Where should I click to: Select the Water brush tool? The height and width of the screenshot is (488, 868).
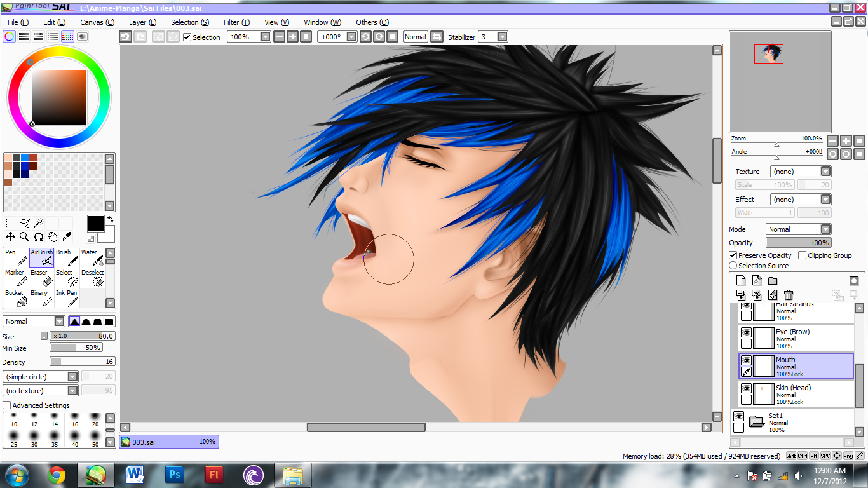point(92,257)
